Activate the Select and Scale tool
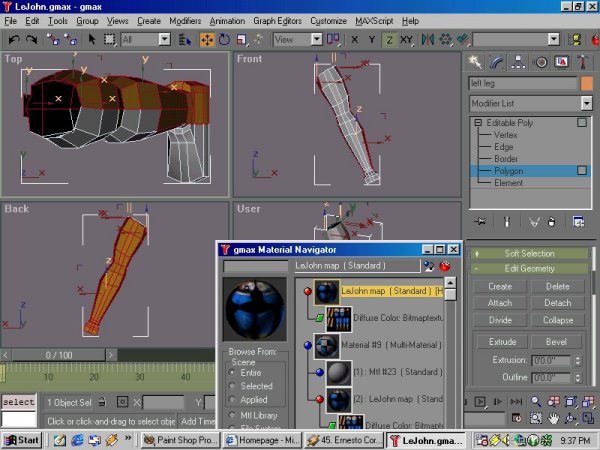The width and height of the screenshot is (600, 450). point(241,39)
